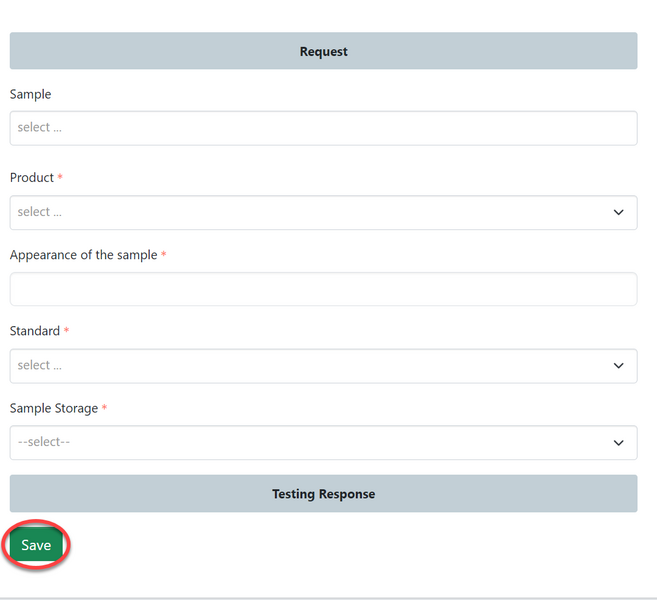657x600 pixels.
Task: Click the red asterisk beside Standard
Action: coord(67,330)
